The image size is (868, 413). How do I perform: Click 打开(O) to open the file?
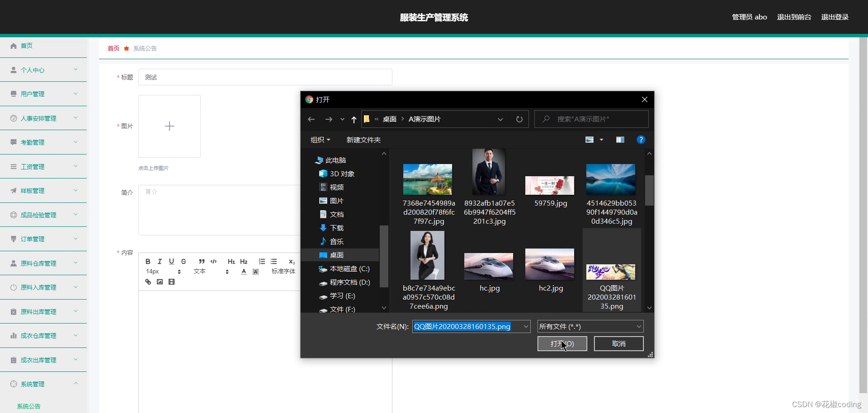point(562,343)
